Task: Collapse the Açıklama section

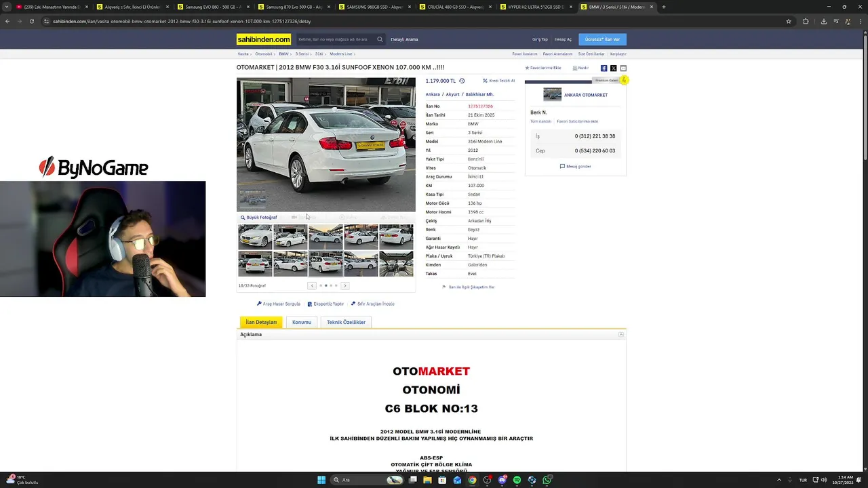Action: [620, 335]
